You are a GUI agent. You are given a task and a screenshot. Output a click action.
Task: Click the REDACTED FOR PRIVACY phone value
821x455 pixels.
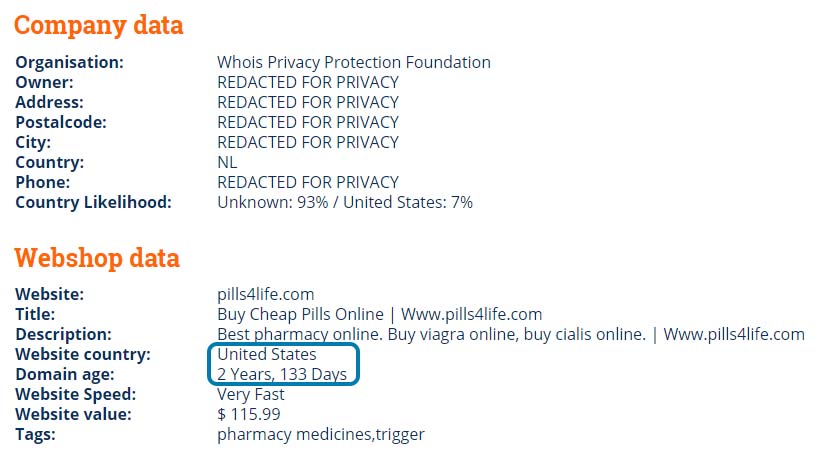pos(308,182)
